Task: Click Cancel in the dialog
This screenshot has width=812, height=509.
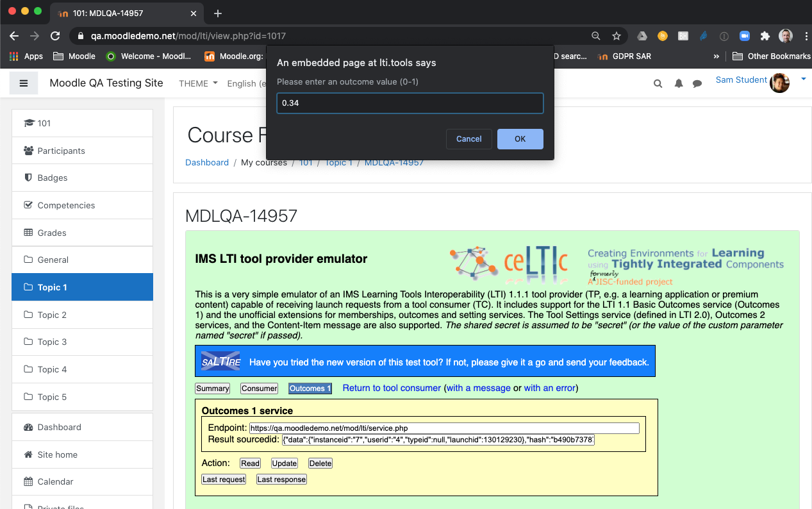Action: [468, 139]
